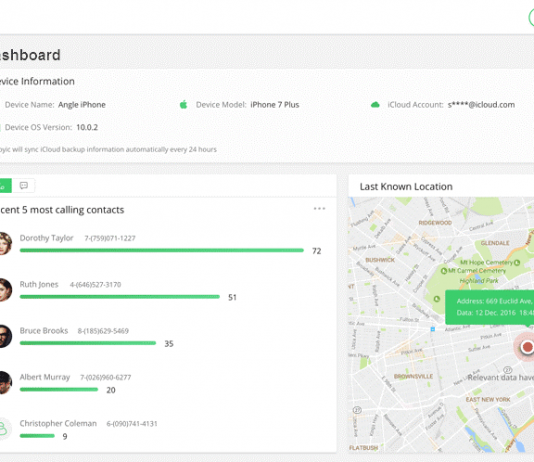
Task: Click the green address tooltip on map
Action: (x=489, y=307)
